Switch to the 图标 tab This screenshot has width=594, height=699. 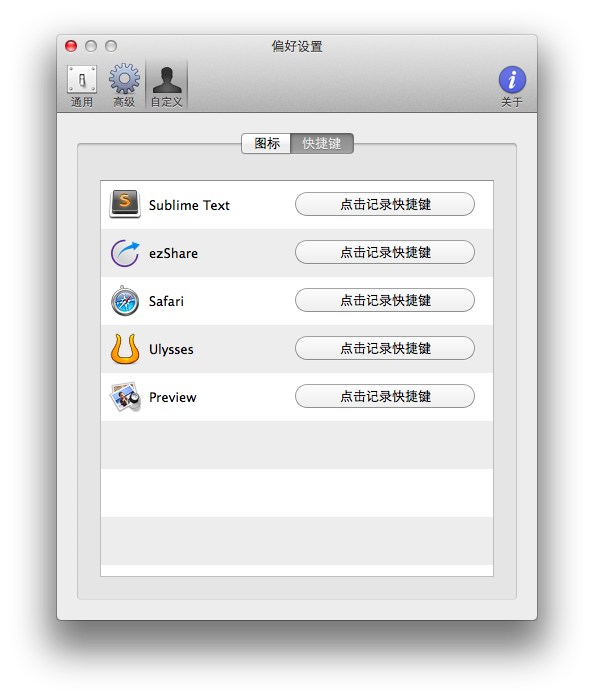pyautogui.click(x=266, y=144)
